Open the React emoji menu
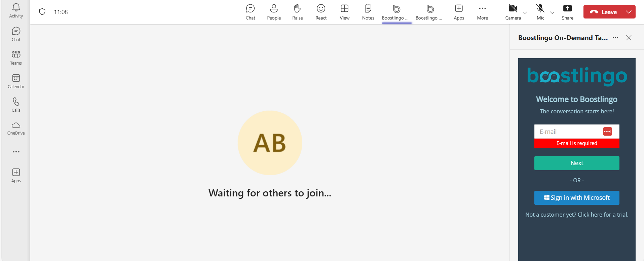Screen dimensions: 644x261 point(321,12)
